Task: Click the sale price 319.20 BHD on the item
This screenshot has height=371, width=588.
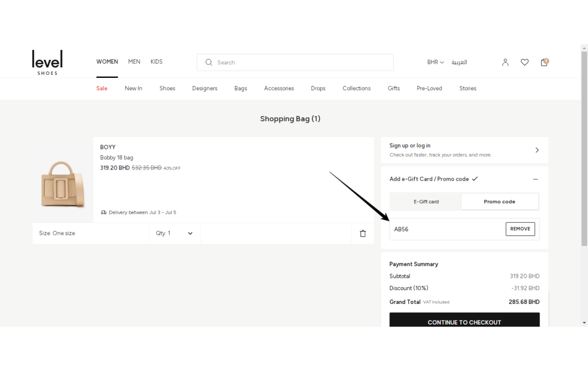Action: coord(115,168)
